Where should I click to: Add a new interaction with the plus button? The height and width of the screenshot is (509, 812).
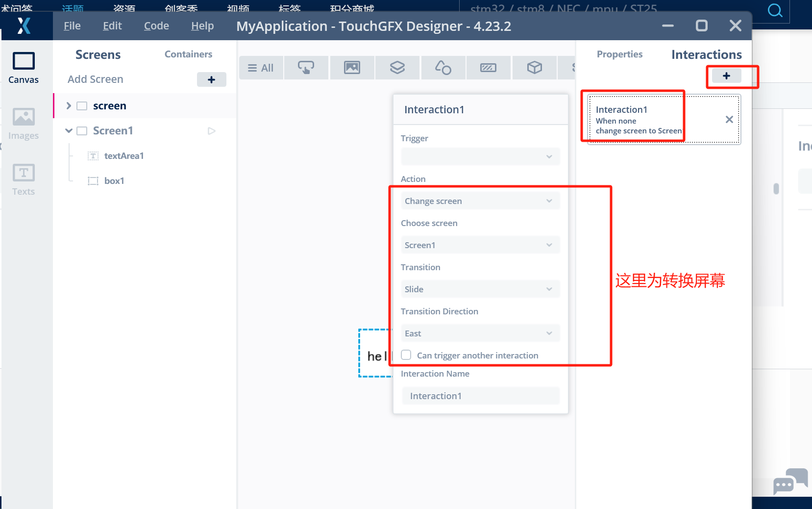[727, 76]
